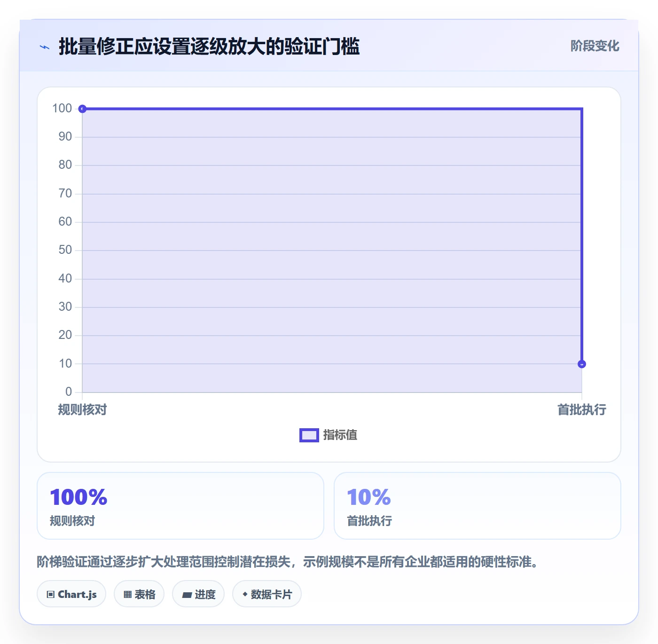The height and width of the screenshot is (644, 658).
Task: Toggle the 指标值 legend color box
Action: click(x=309, y=435)
